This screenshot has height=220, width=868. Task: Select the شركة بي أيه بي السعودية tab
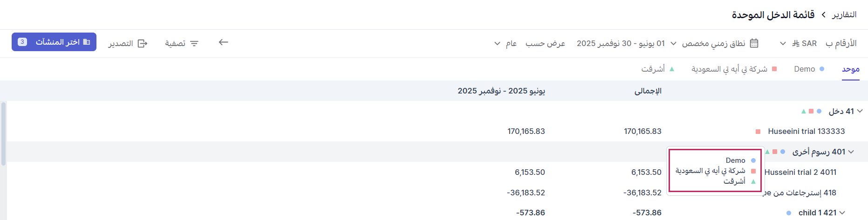(734, 69)
